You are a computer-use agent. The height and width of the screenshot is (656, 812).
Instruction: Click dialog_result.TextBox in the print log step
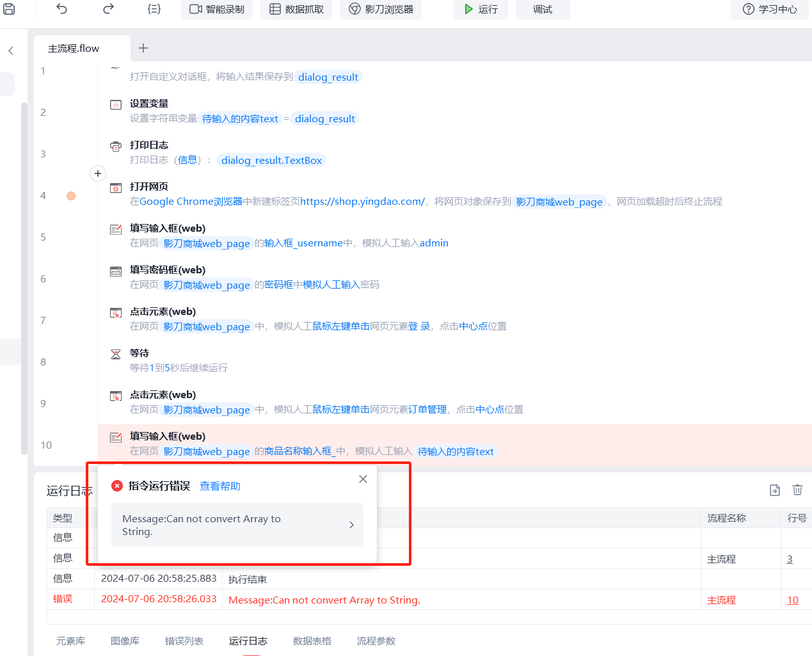pos(271,160)
